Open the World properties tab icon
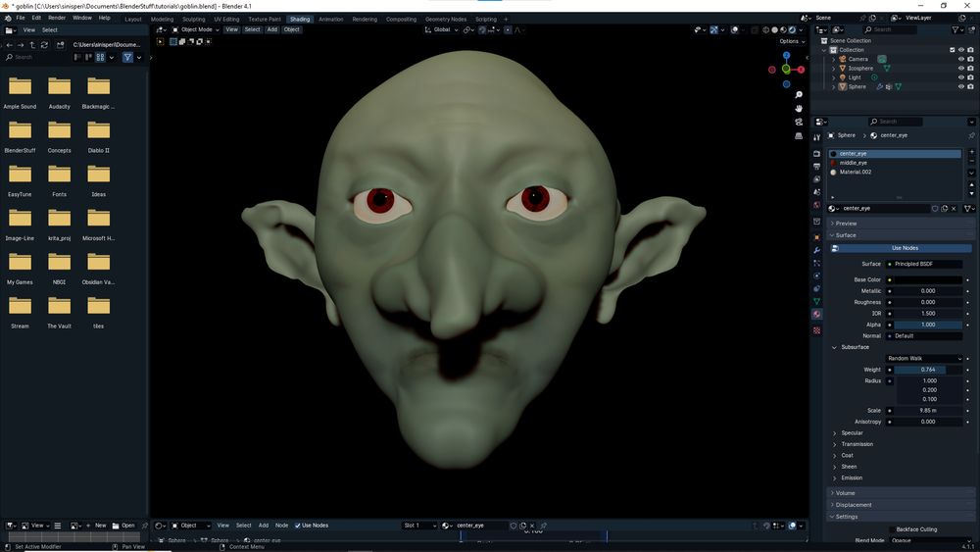Viewport: 980px width, 552px height. coord(817,204)
